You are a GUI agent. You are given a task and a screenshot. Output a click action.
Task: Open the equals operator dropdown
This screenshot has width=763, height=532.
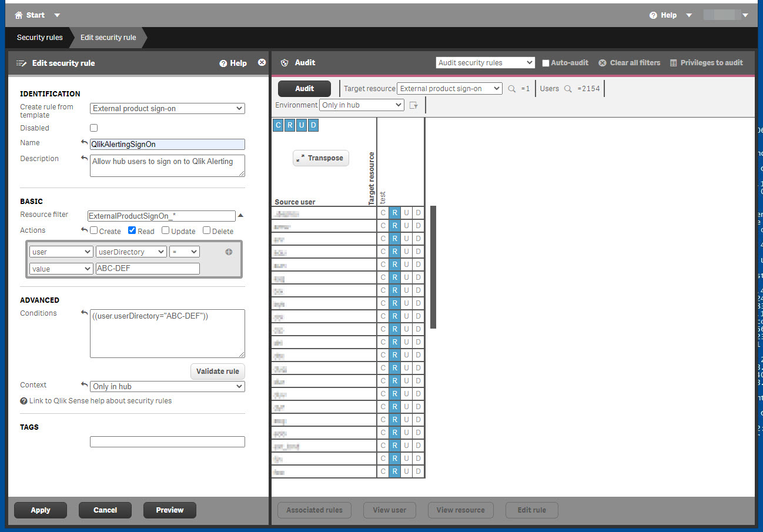tap(185, 252)
